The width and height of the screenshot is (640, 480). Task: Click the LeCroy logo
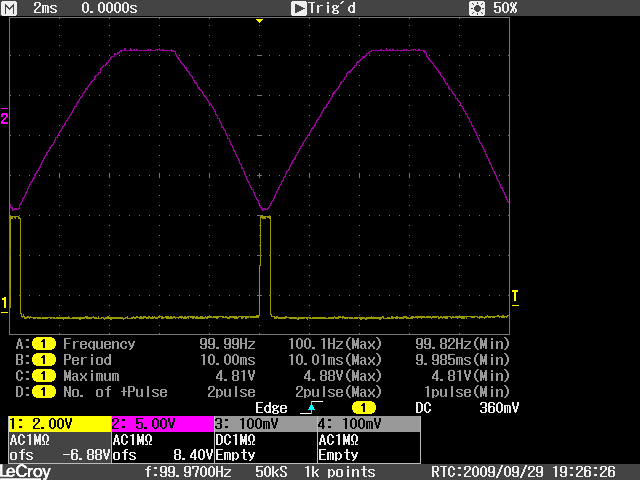(25, 472)
